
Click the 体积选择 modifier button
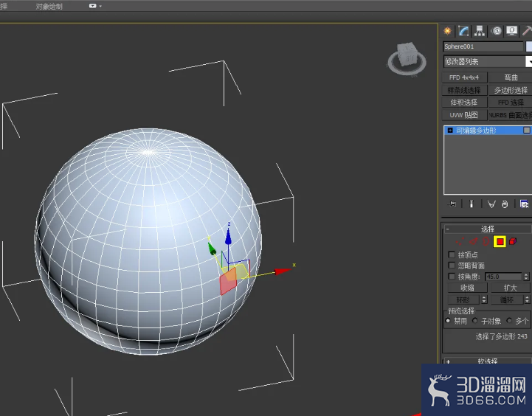coord(464,102)
